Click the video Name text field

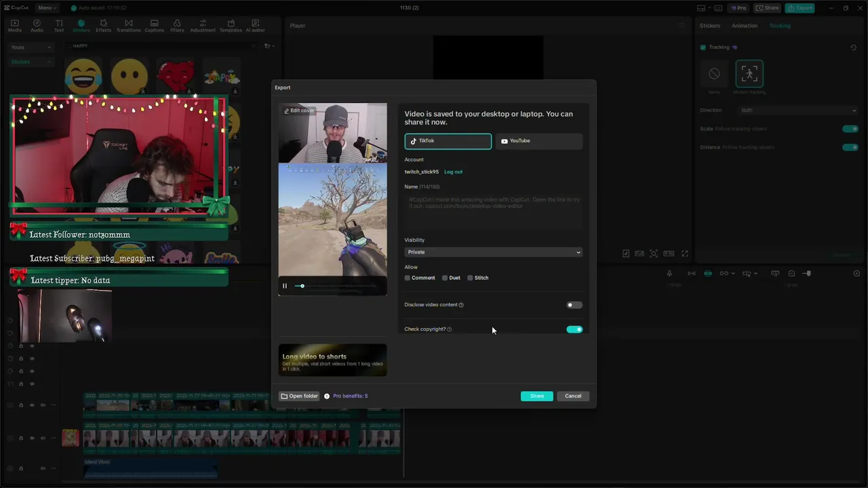click(x=493, y=211)
